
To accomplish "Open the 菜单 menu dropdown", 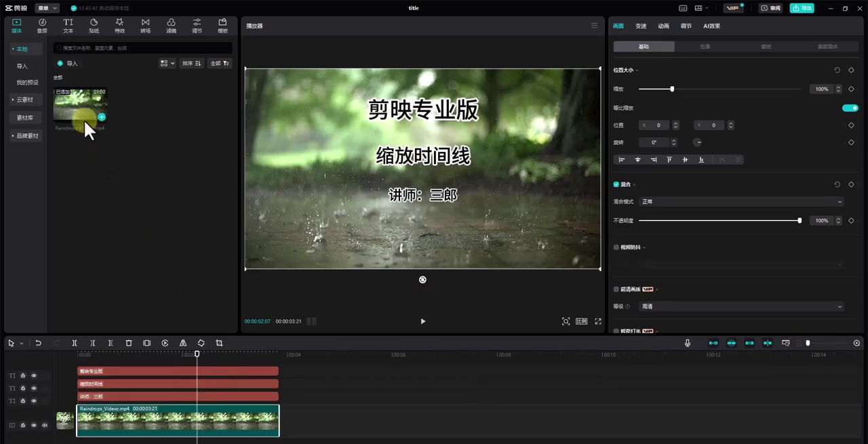I will pyautogui.click(x=47, y=8).
